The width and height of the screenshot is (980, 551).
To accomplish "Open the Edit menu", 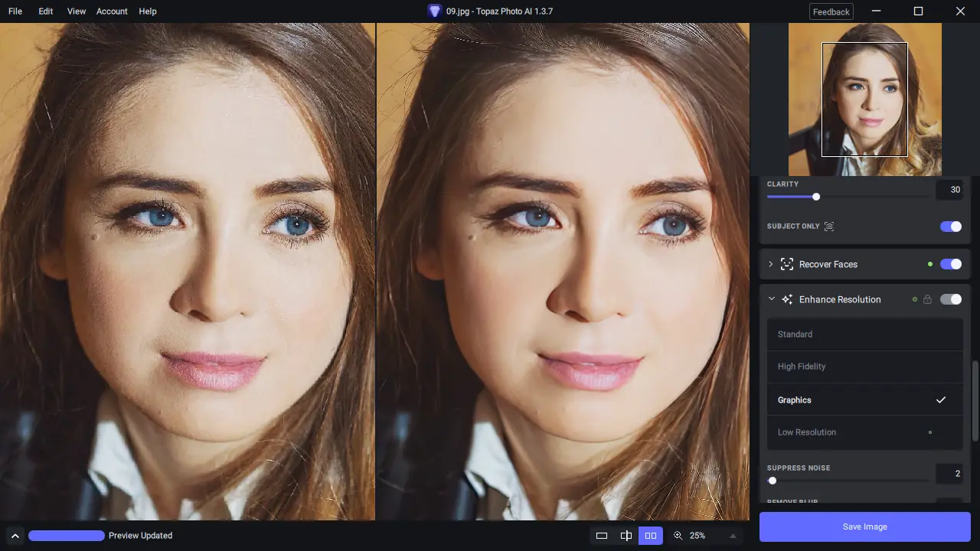I will click(x=46, y=11).
